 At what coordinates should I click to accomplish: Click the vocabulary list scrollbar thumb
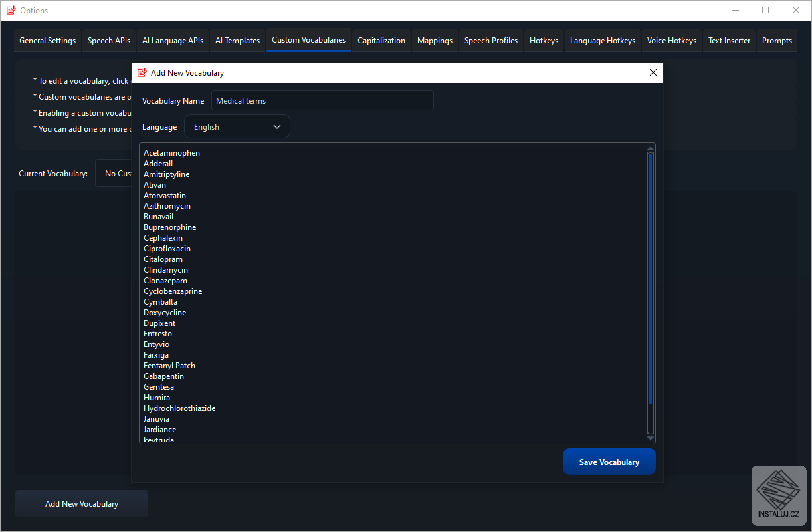point(651,279)
